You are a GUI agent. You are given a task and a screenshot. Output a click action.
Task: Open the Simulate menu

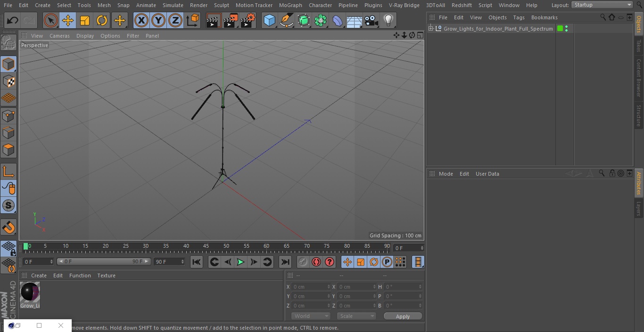point(173,5)
